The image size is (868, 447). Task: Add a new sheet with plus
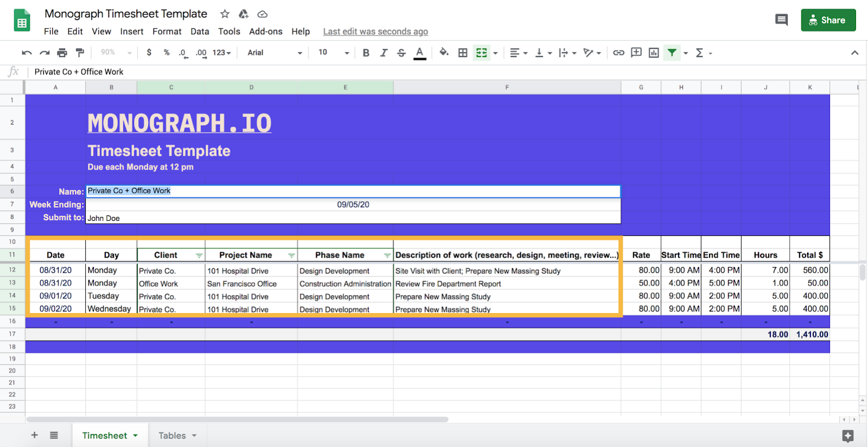point(34,435)
